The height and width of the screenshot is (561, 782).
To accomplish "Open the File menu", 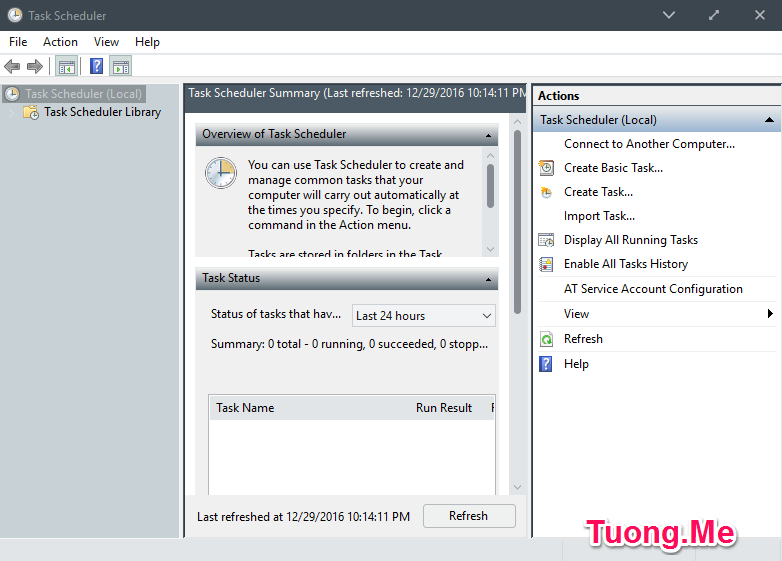I will tap(18, 42).
